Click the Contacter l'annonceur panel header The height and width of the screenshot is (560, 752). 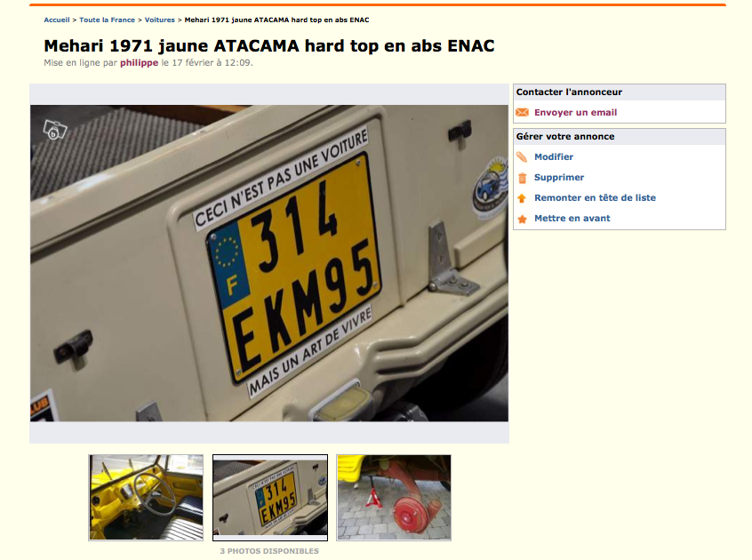pos(620,92)
